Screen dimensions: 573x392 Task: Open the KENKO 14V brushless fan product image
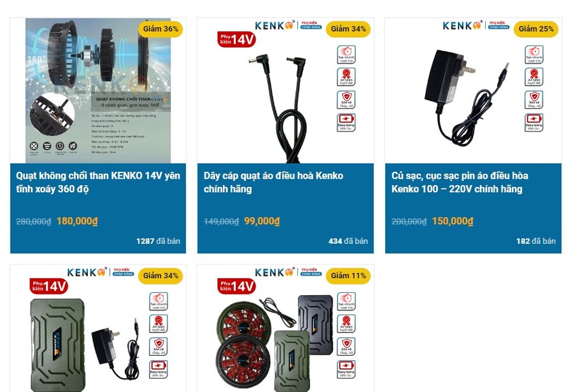98,90
